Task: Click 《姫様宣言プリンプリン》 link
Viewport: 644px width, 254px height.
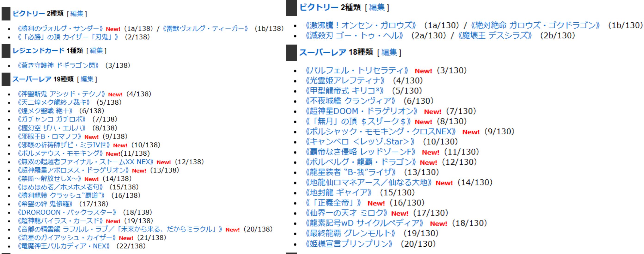Action: (x=349, y=244)
